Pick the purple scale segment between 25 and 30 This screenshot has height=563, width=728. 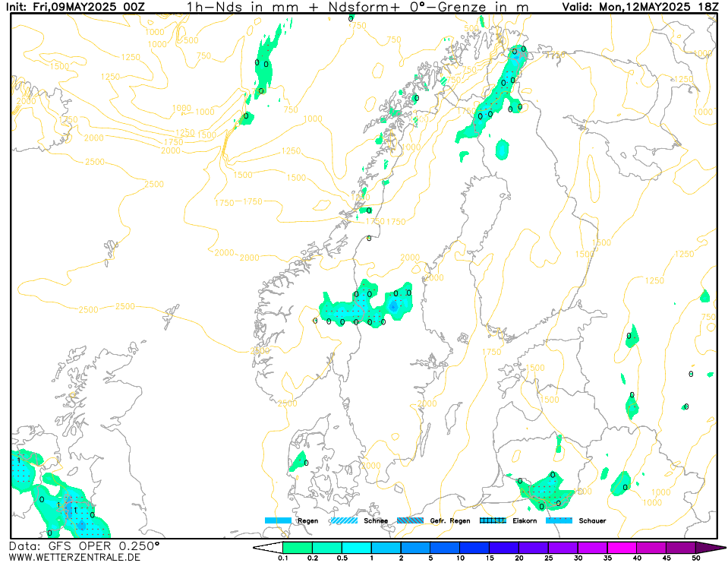click(x=563, y=548)
